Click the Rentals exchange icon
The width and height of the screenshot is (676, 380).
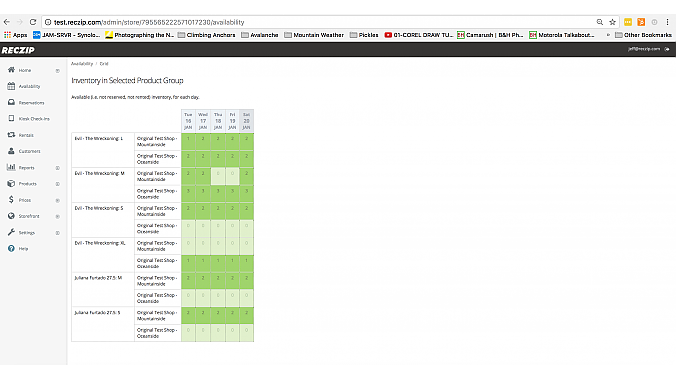(x=11, y=135)
